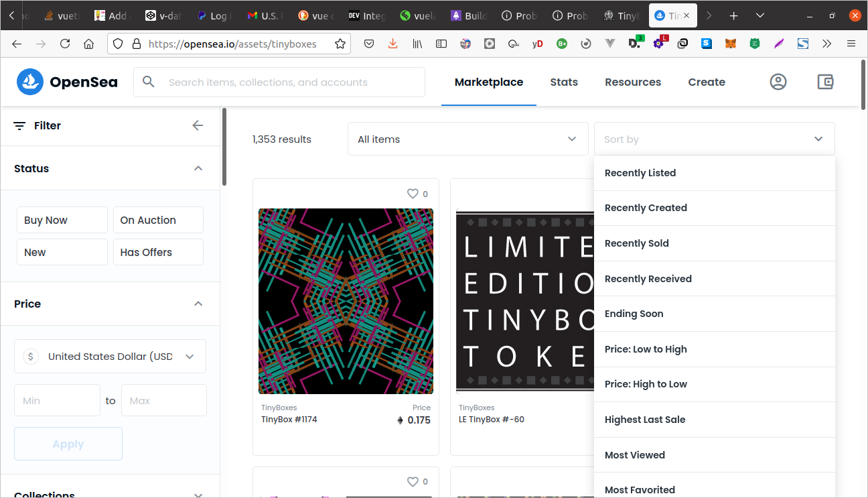The width and height of the screenshot is (868, 498).
Task: Collapse filter panel with the left arrow
Action: pyautogui.click(x=198, y=125)
